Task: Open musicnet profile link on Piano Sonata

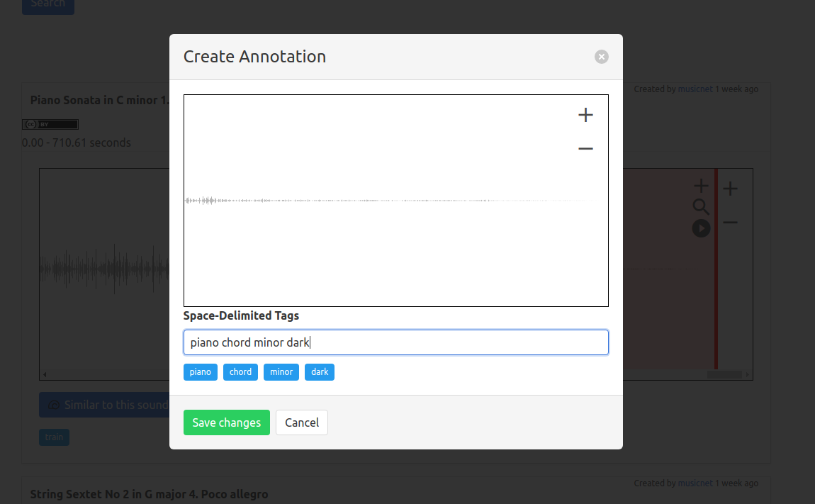Action: click(695, 89)
